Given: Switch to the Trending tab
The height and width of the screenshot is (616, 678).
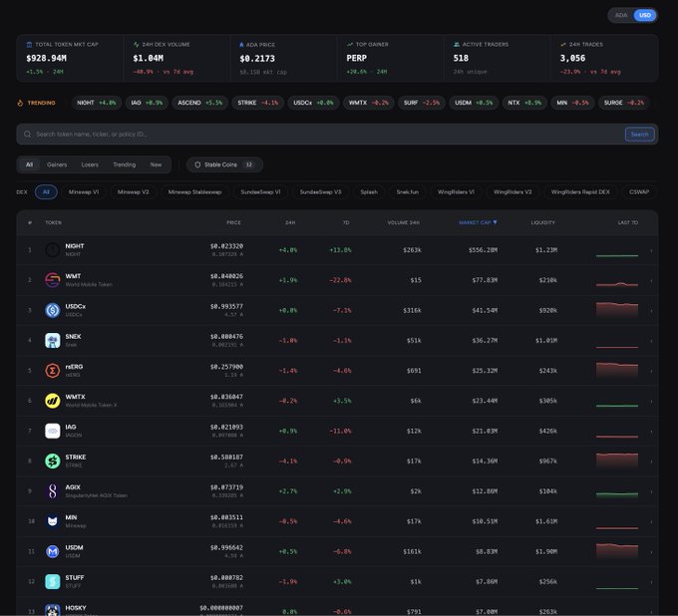Looking at the screenshot, I should [124, 164].
